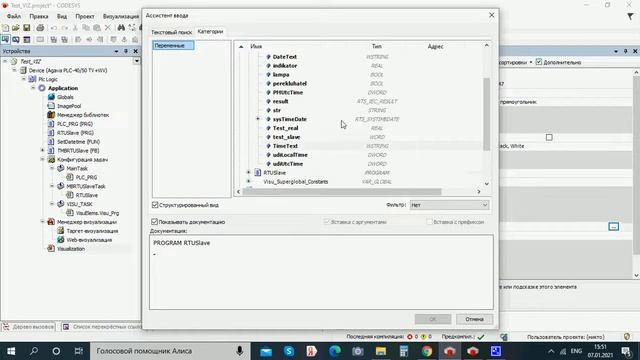
Task: Click the yellow warning count icon in status bar
Action: [423, 337]
